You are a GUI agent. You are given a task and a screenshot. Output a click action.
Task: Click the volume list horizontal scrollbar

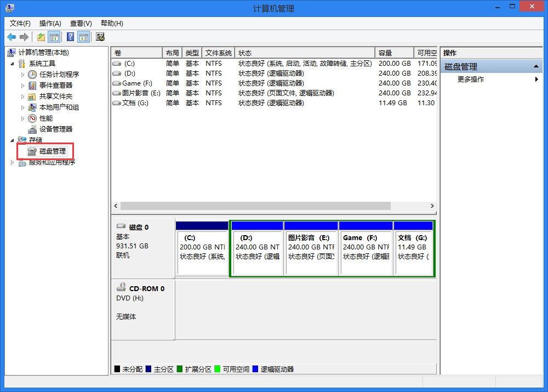click(255, 206)
